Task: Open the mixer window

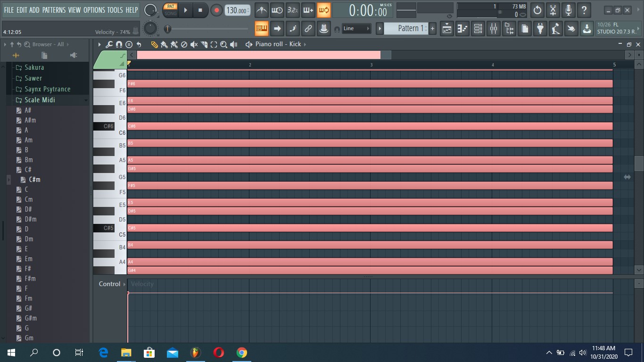Action: [x=494, y=29]
